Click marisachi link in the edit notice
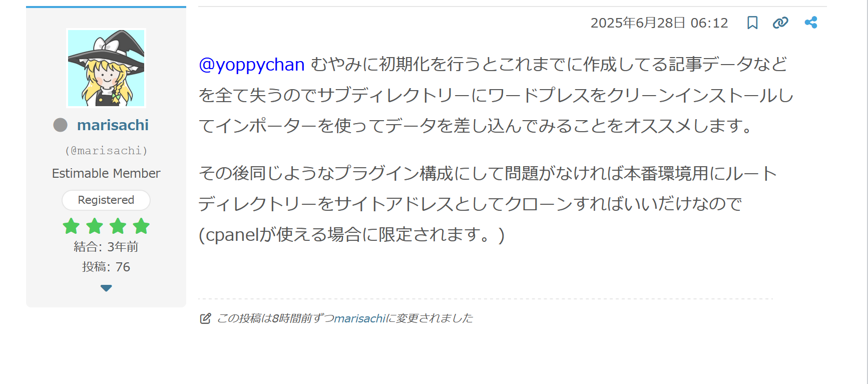This screenshot has width=868, height=384. tap(359, 318)
